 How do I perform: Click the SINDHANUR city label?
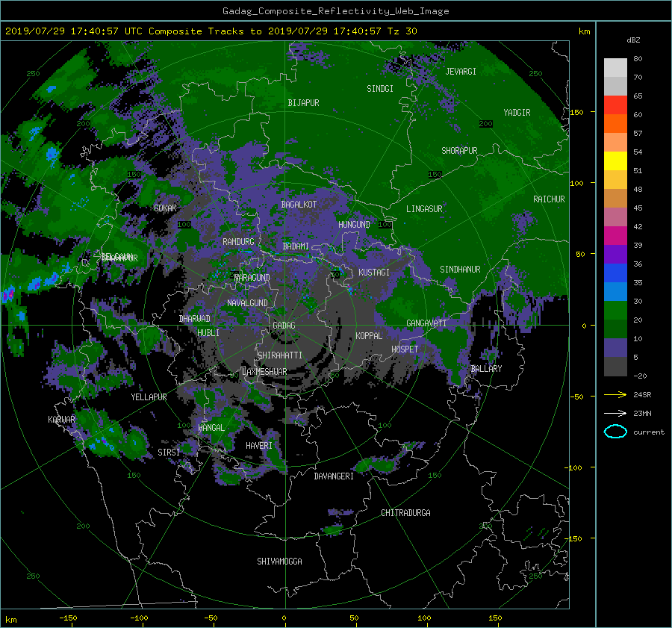(x=460, y=270)
